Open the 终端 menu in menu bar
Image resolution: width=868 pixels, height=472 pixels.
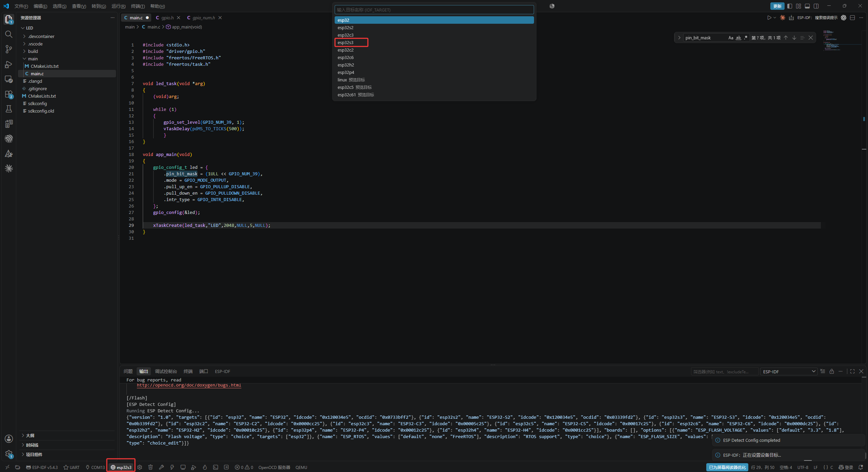tap(138, 6)
